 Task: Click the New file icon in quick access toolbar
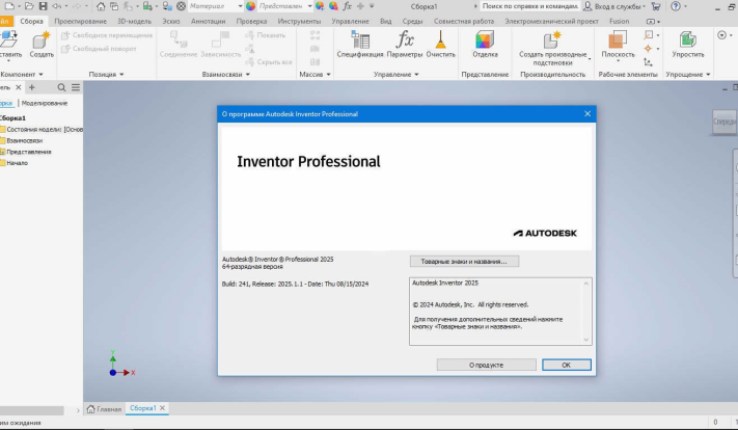[9, 6]
